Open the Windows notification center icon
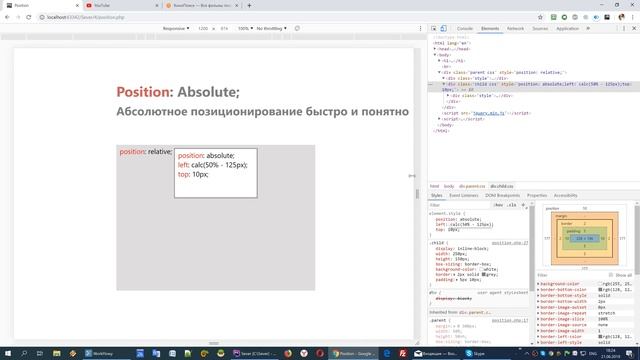Screen dimensions: 640x360 630,353
